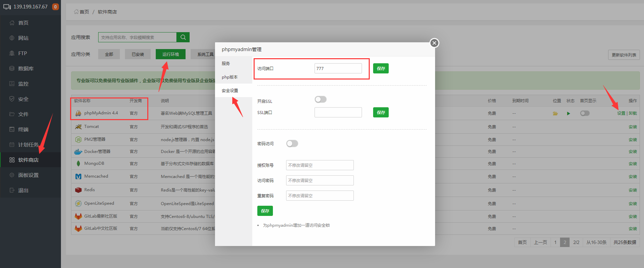Filter by 全部 category
Viewport: 644px width, 268px height.
click(x=109, y=54)
